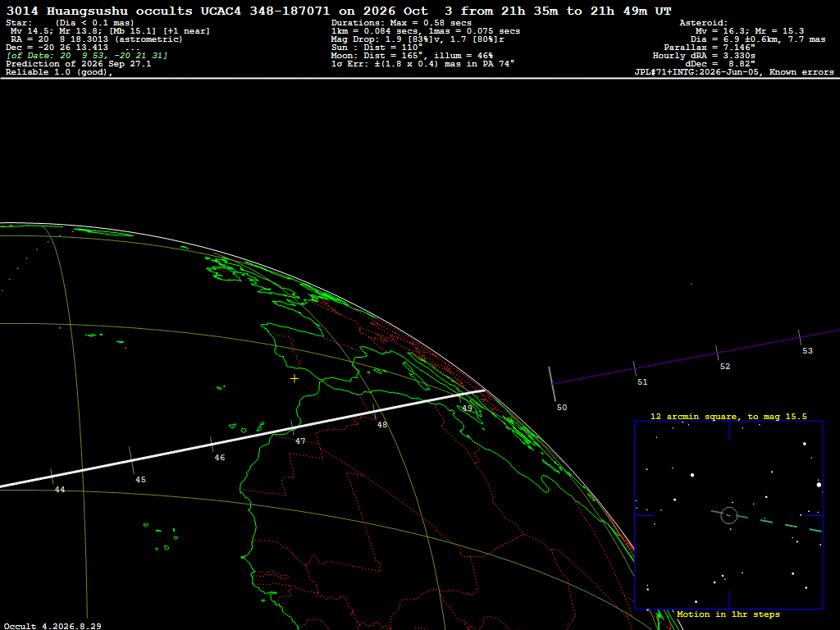
Task: Click the '12 arcmin square' chart caption
Action: [728, 416]
